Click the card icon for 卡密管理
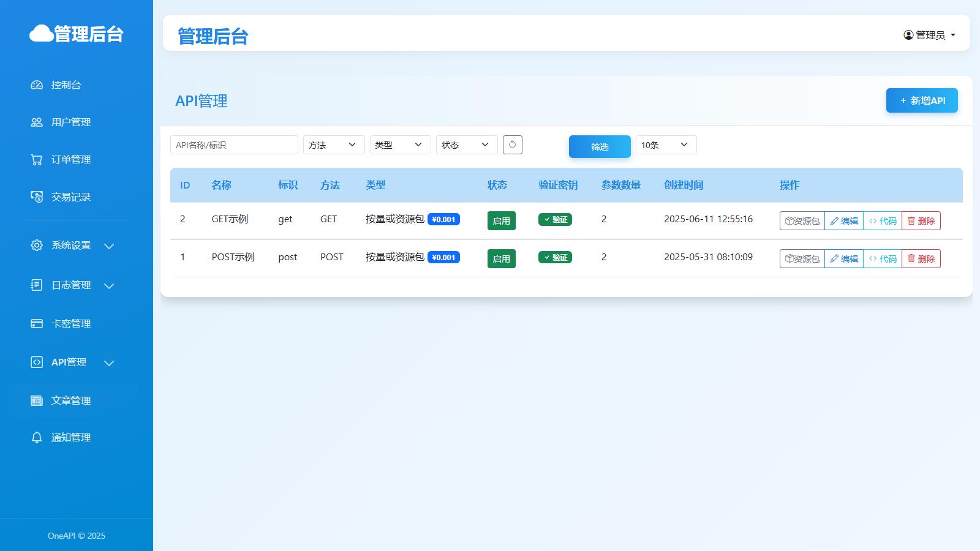 click(37, 324)
